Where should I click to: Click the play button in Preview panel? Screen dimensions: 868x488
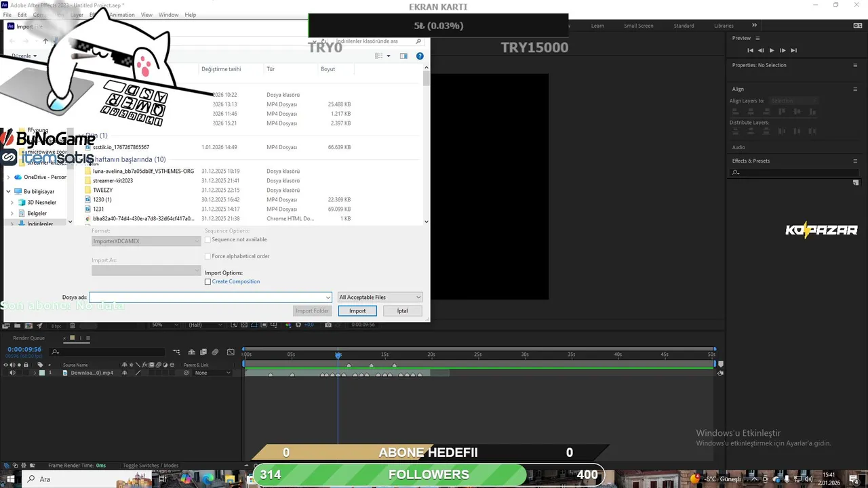coord(772,50)
